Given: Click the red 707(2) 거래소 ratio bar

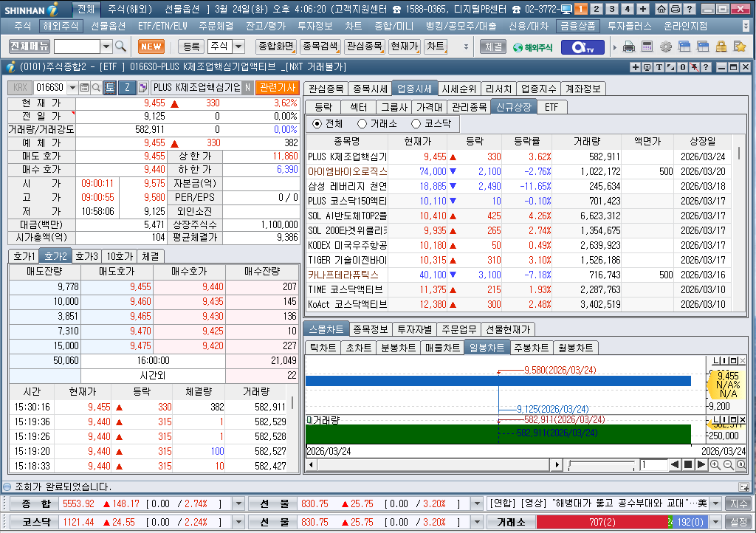Looking at the screenshot, I should [x=602, y=523].
